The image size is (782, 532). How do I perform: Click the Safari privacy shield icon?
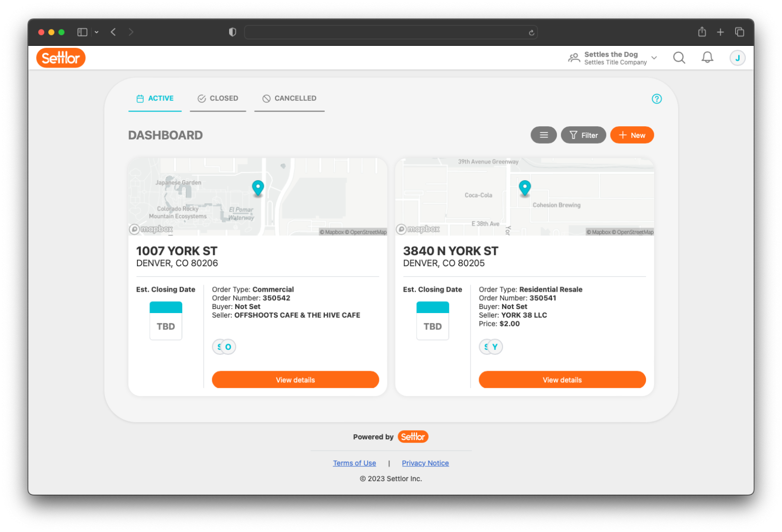pos(233,32)
